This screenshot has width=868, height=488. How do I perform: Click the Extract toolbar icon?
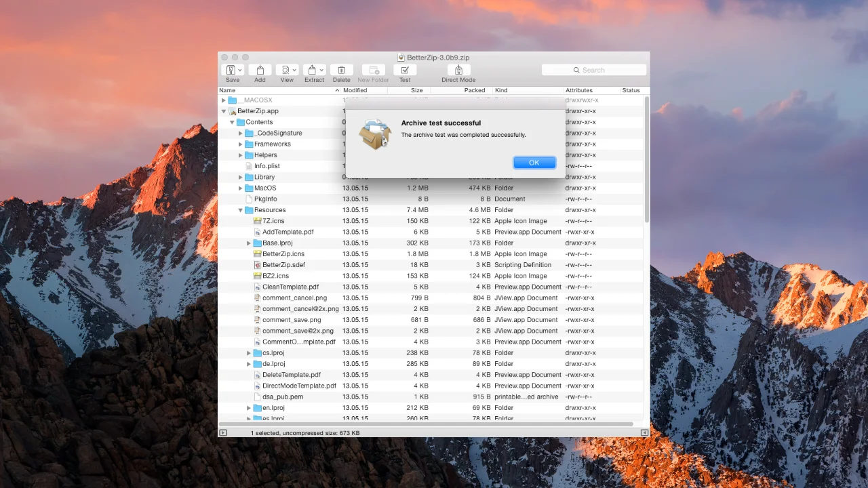(312, 70)
